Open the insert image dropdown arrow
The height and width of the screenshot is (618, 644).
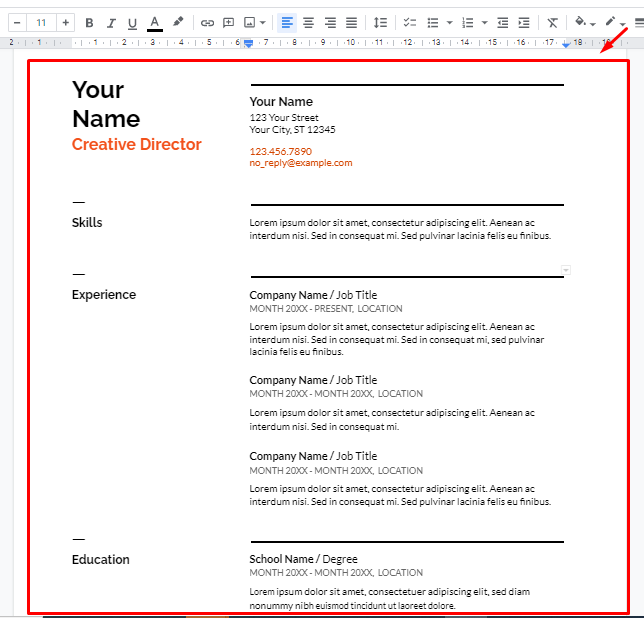click(263, 23)
